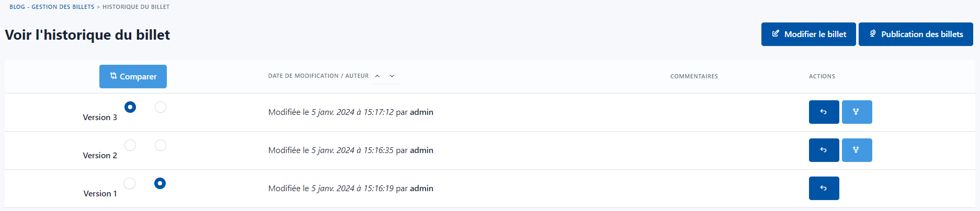
Task: Click the restore arrow icon for Version 2
Action: pyautogui.click(x=824, y=150)
